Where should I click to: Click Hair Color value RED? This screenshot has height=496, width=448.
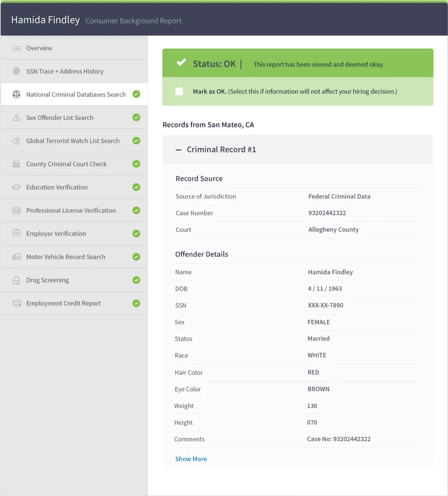[313, 372]
